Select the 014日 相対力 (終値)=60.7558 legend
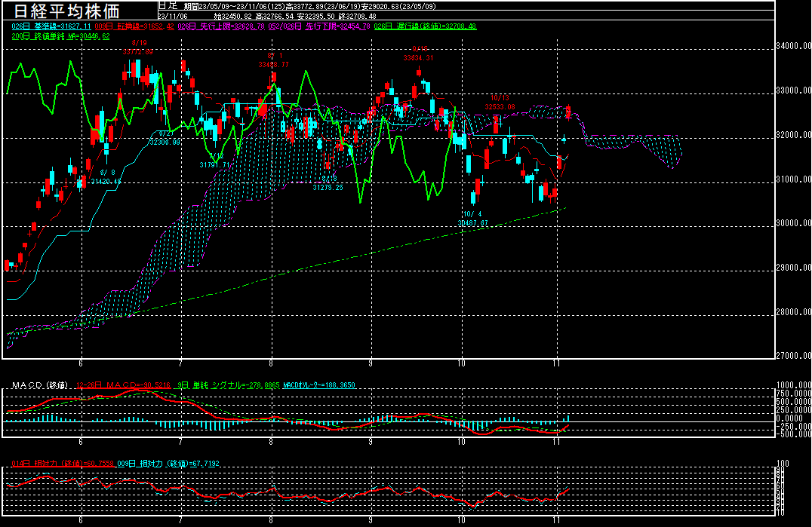812x527 pixels. click(63, 464)
